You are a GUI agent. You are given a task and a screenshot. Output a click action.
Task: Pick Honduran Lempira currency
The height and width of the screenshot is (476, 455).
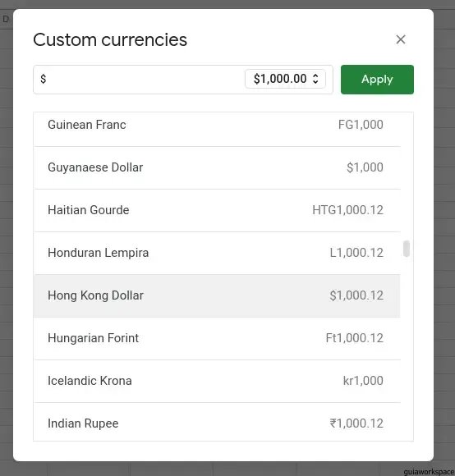217,253
